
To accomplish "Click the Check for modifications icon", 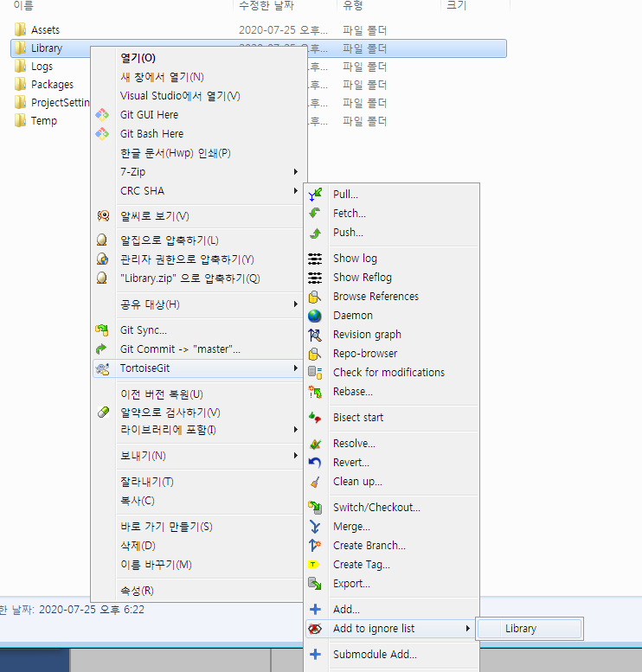I will [x=315, y=373].
